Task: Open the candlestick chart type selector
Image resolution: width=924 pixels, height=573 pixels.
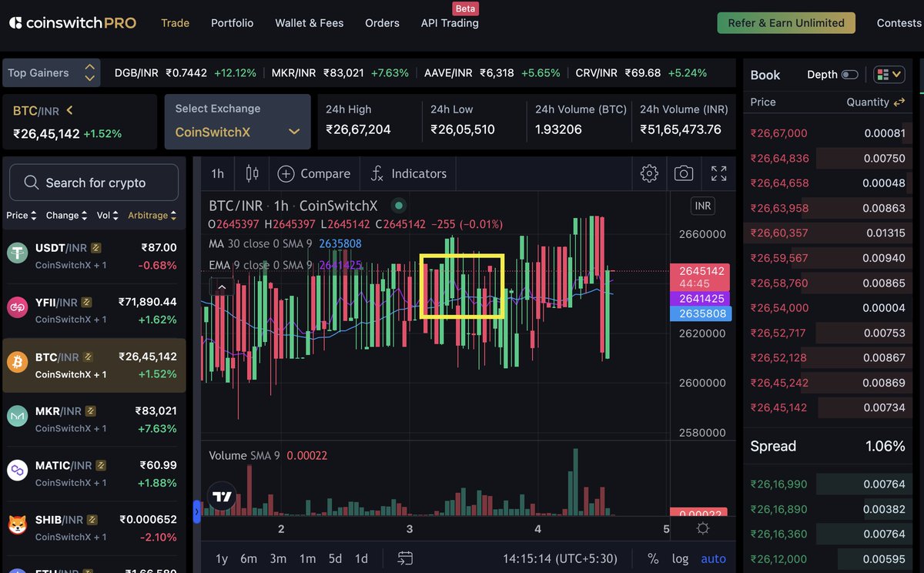Action: [252, 173]
